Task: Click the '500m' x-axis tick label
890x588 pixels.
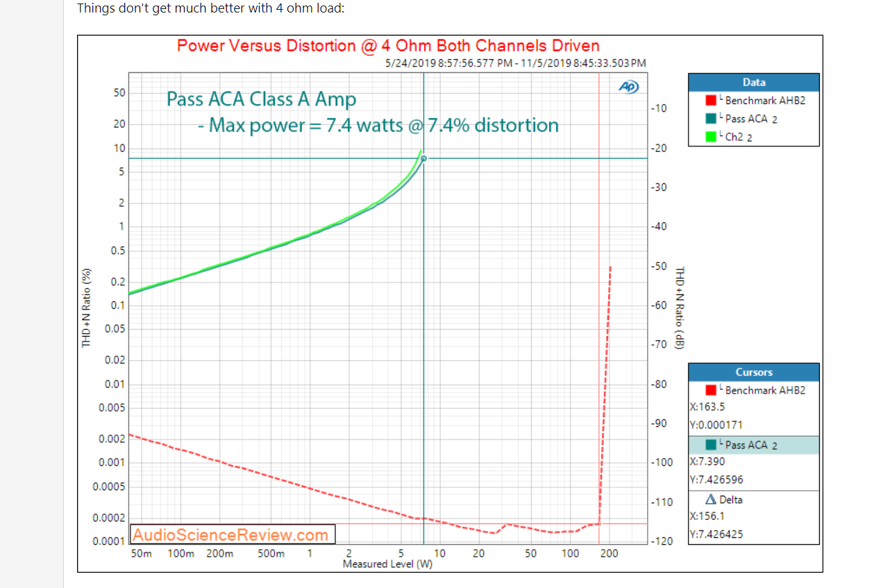Action: click(x=271, y=553)
